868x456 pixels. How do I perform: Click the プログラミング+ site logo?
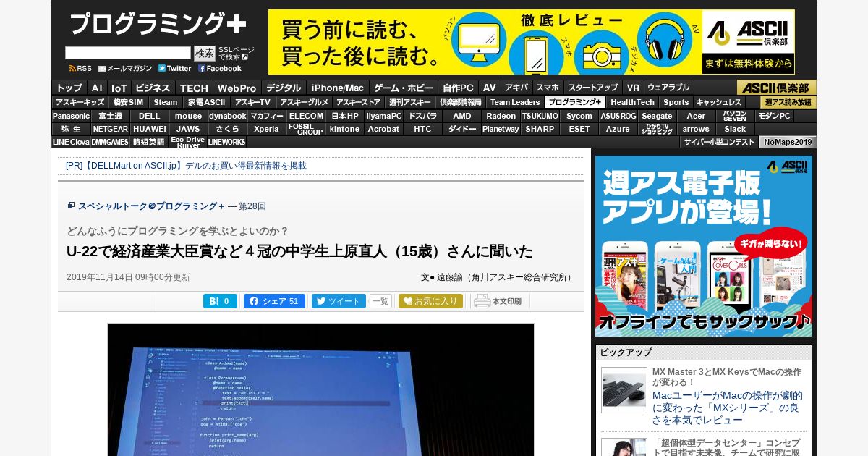click(158, 25)
